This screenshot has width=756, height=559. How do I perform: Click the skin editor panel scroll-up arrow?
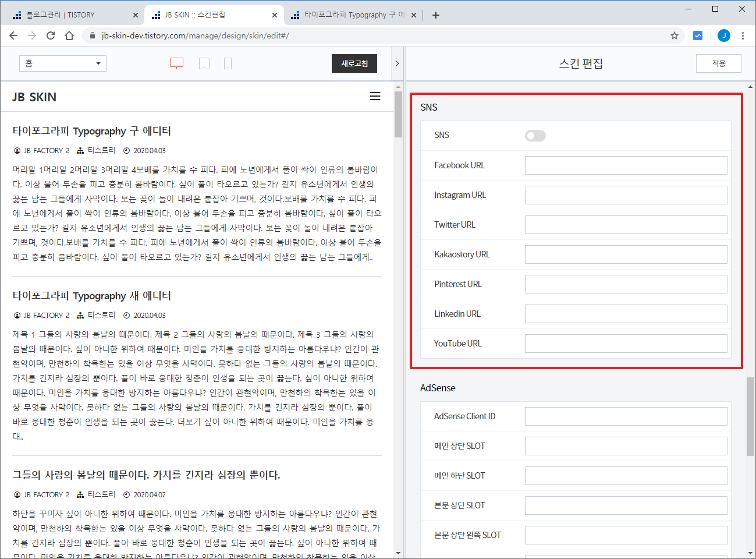pos(751,86)
